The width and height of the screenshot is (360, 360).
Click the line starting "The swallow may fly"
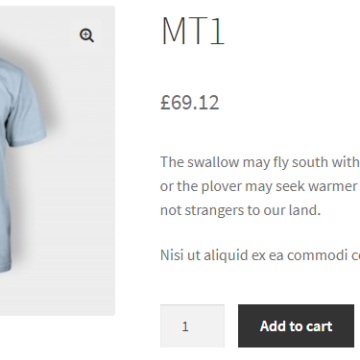(x=260, y=162)
